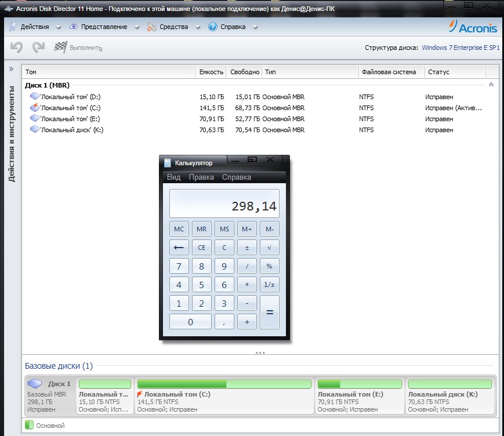Select the C: volume flagged disk icon
Screen dimensions: 504x436
(34, 107)
